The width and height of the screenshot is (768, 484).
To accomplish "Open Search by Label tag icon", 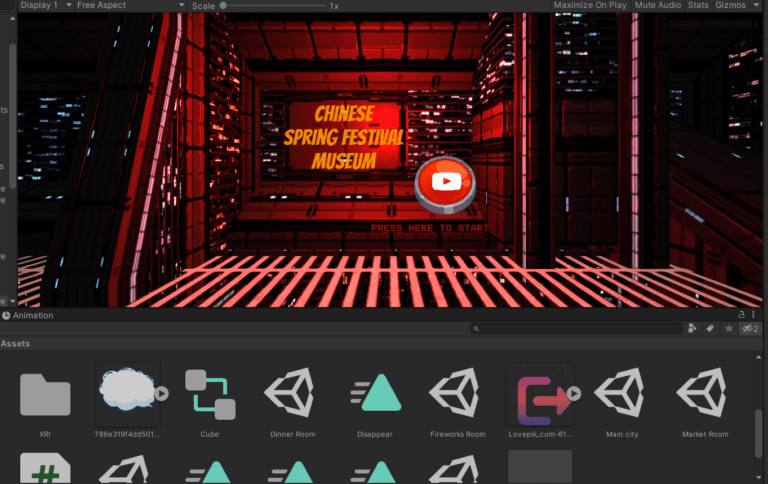I will [x=710, y=329].
